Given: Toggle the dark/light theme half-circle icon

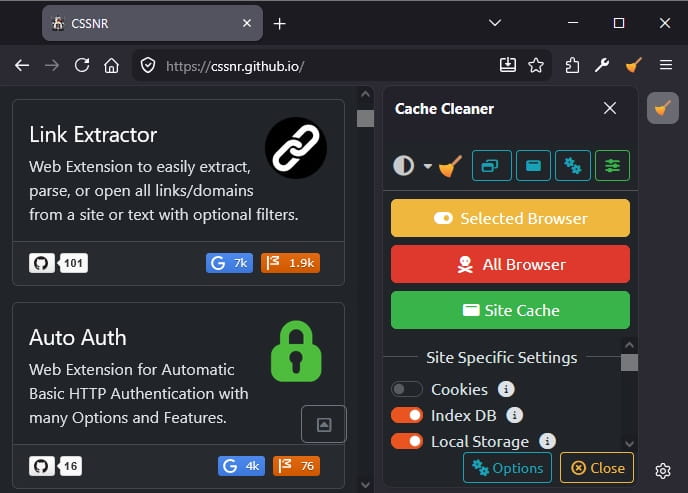Looking at the screenshot, I should [x=403, y=166].
